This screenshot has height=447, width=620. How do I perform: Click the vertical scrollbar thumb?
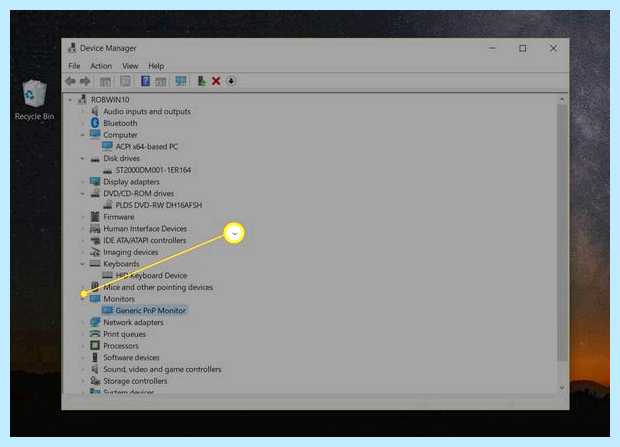(x=562, y=233)
